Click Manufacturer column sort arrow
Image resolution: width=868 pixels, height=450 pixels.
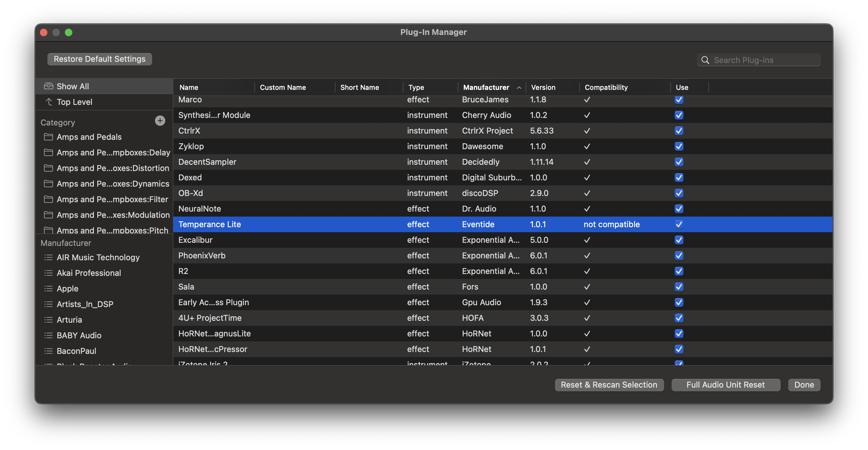[x=519, y=88]
